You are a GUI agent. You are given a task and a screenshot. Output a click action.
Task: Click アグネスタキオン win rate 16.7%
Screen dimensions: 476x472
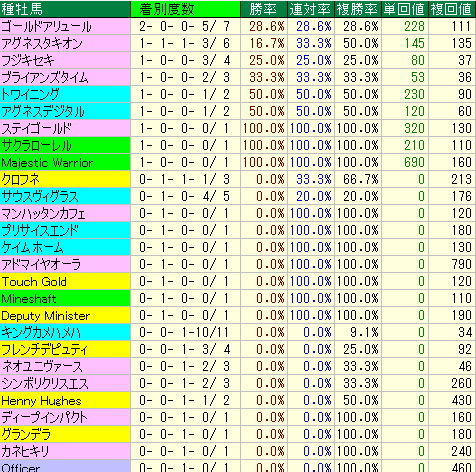267,43
